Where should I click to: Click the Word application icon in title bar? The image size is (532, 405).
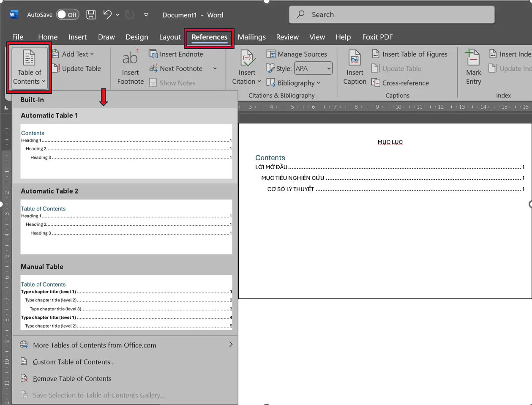click(x=13, y=15)
